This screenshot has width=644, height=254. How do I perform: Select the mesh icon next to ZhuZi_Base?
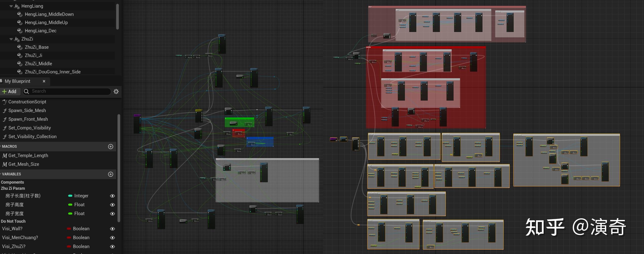(x=20, y=47)
